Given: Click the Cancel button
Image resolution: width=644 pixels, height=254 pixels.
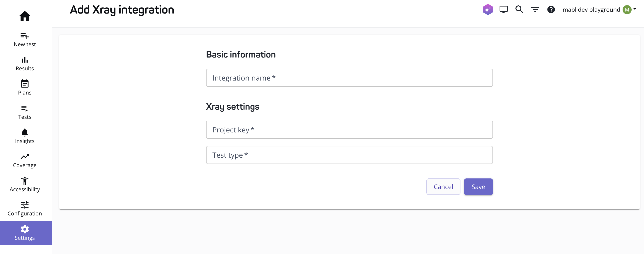Looking at the screenshot, I should point(443,187).
